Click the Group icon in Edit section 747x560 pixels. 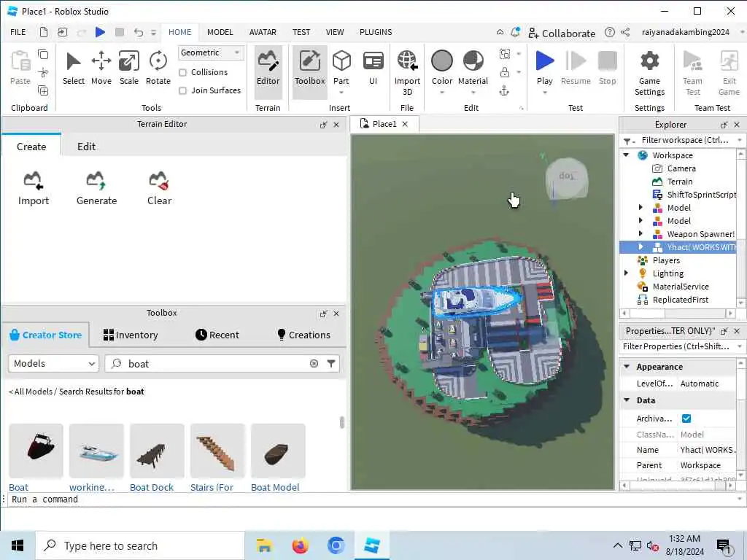(505, 54)
